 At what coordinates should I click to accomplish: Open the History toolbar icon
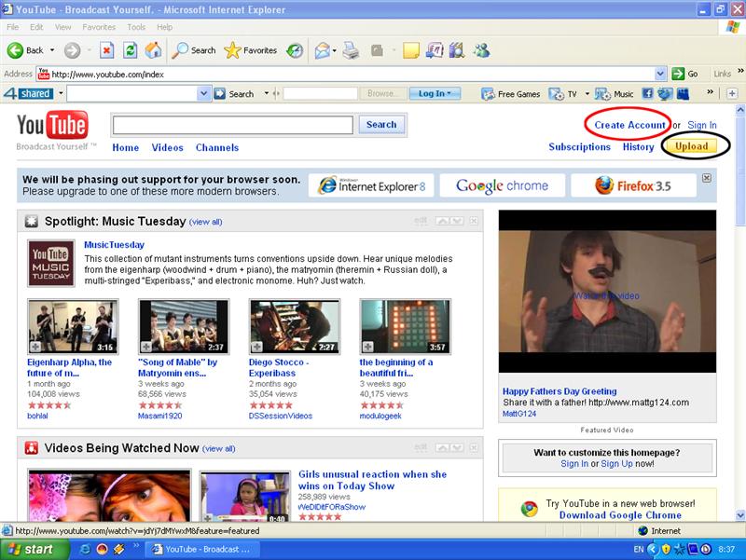[295, 50]
